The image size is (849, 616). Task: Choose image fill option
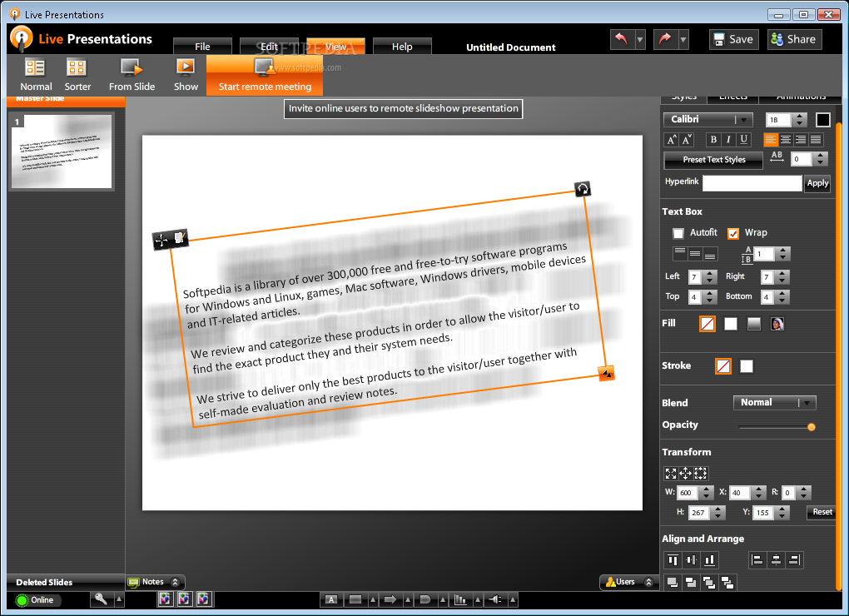click(777, 324)
